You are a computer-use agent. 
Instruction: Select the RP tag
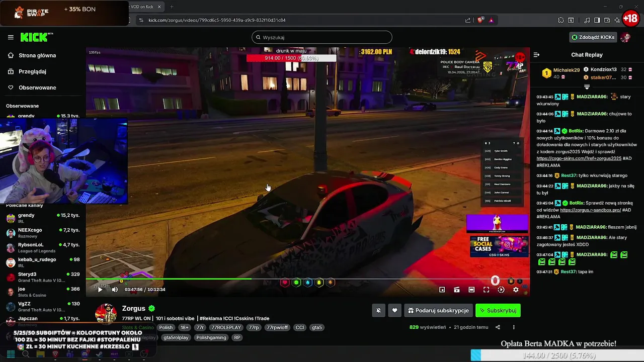[x=237, y=337]
